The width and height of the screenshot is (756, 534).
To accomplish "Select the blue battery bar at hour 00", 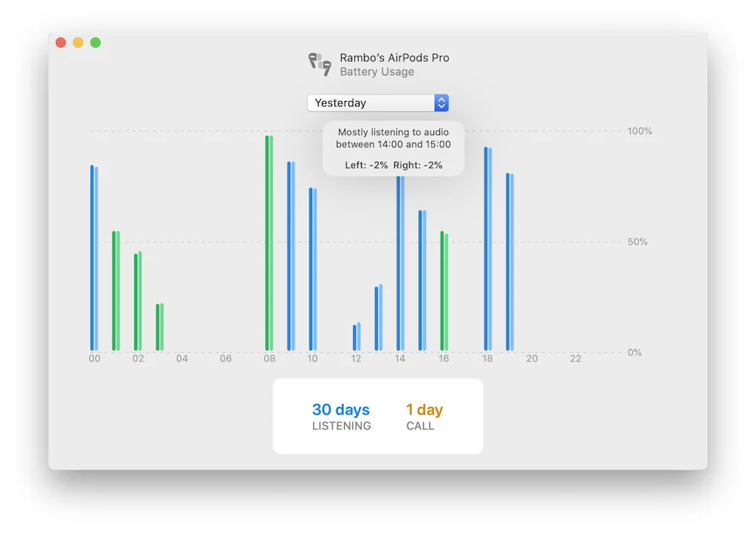I will point(94,258).
